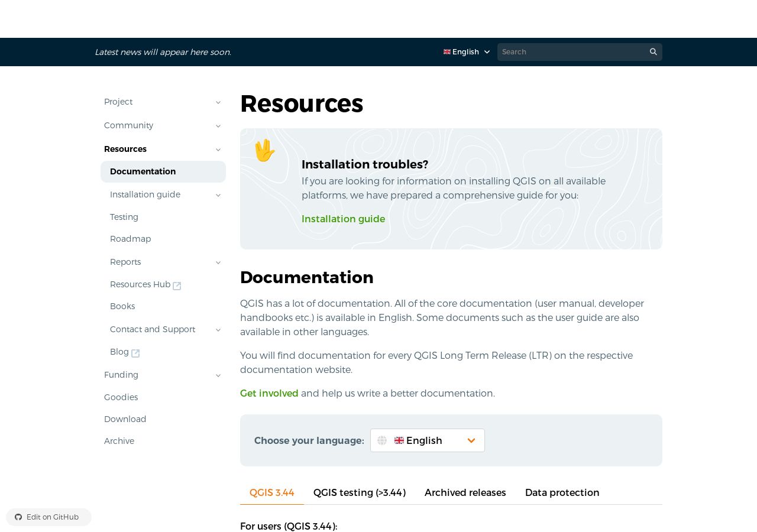Screen dimensions: 757x532
Task: Open the Archived releases tab
Action: [465, 492]
